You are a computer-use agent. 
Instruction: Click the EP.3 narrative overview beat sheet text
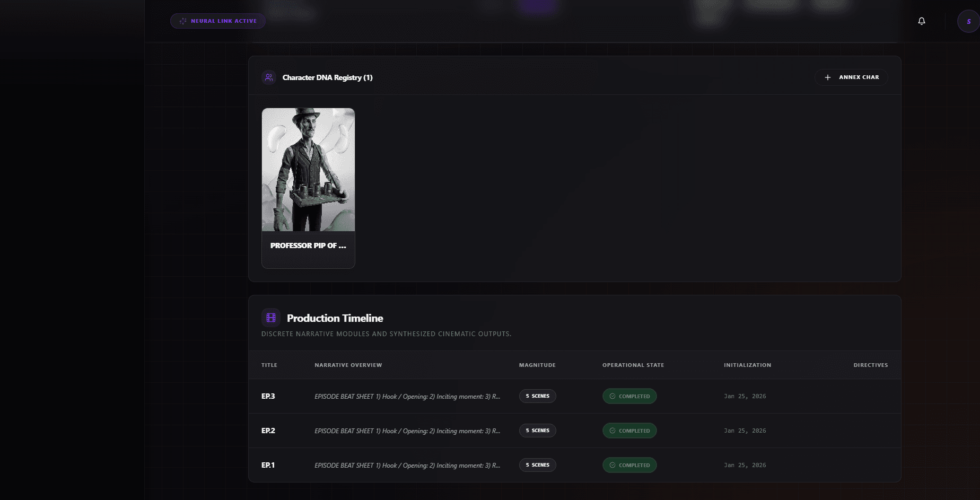[407, 396]
